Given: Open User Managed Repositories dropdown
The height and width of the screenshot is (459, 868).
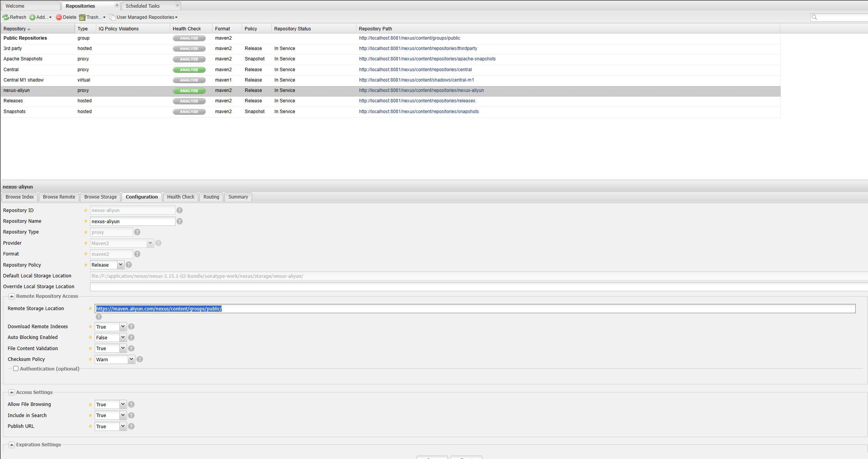Looking at the screenshot, I should point(146,17).
